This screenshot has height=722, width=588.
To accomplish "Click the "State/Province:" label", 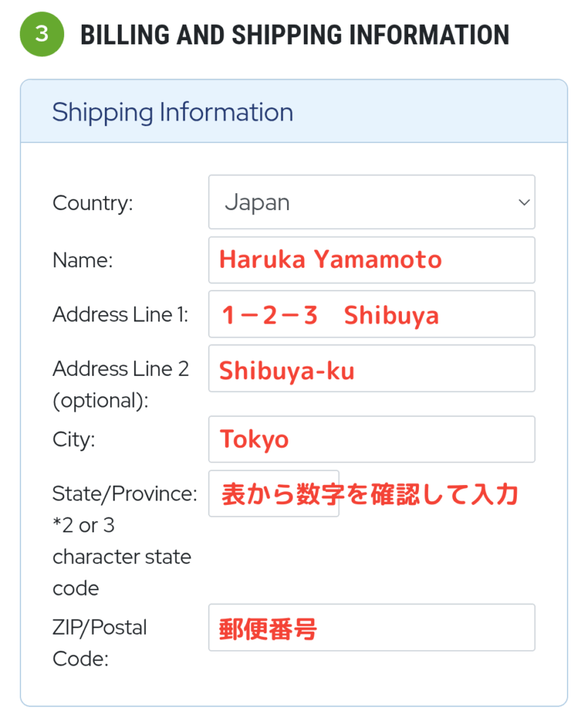I will tap(125, 494).
